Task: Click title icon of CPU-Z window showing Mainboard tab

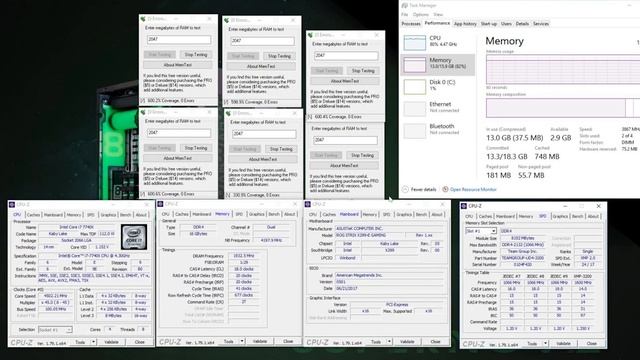Action: click(309, 204)
